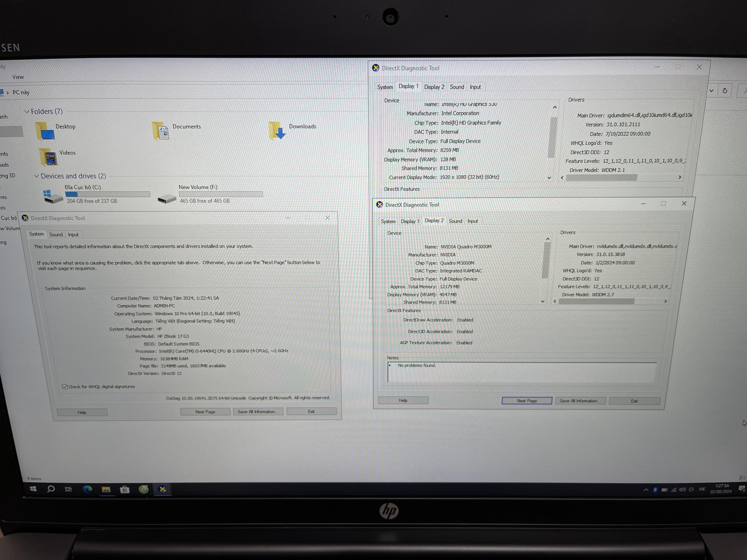The image size is (747, 560).
Task: Click the New Volume F: usage bar
Action: (x=221, y=194)
